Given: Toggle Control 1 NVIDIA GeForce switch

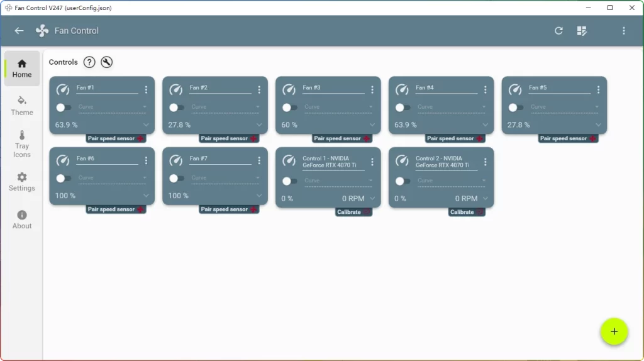Looking at the screenshot, I should (290, 181).
